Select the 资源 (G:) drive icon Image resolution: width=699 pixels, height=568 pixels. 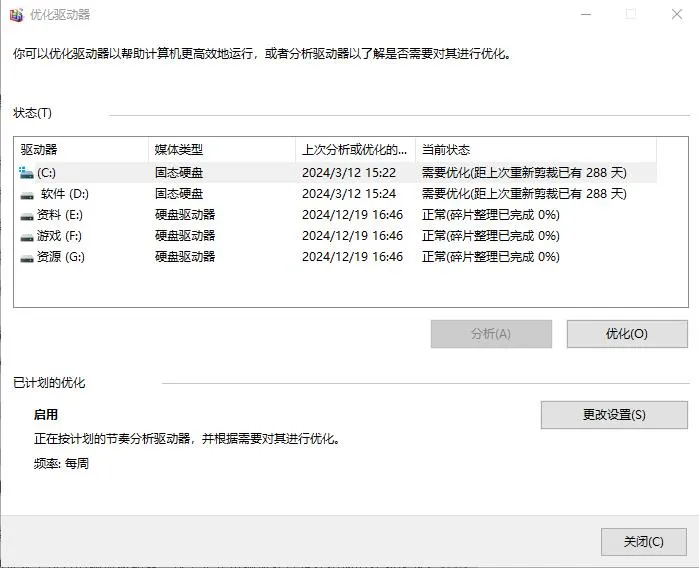26,257
